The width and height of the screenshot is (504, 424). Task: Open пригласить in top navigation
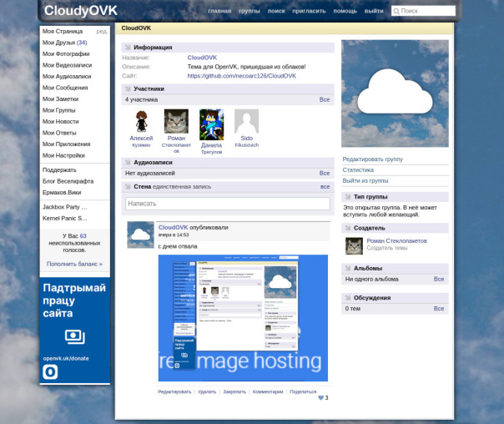pos(309,11)
